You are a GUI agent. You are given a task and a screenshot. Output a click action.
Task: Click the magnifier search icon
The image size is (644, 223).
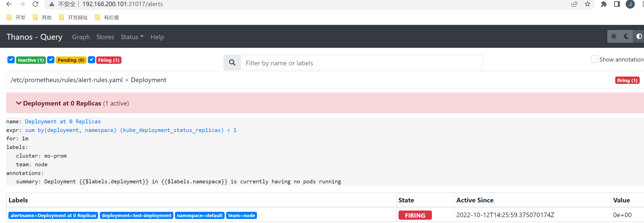click(x=232, y=63)
